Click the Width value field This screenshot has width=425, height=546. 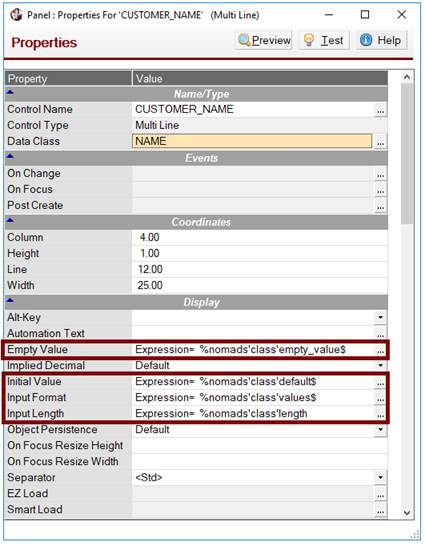pos(259,286)
